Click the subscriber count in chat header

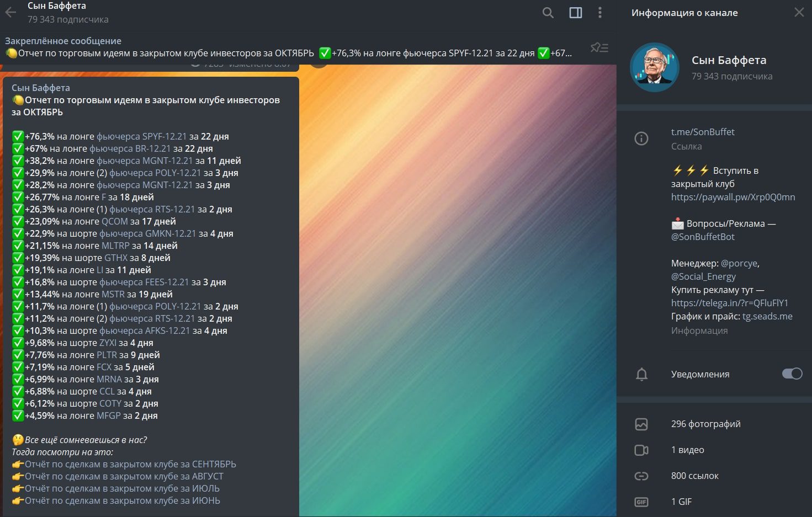click(68, 19)
